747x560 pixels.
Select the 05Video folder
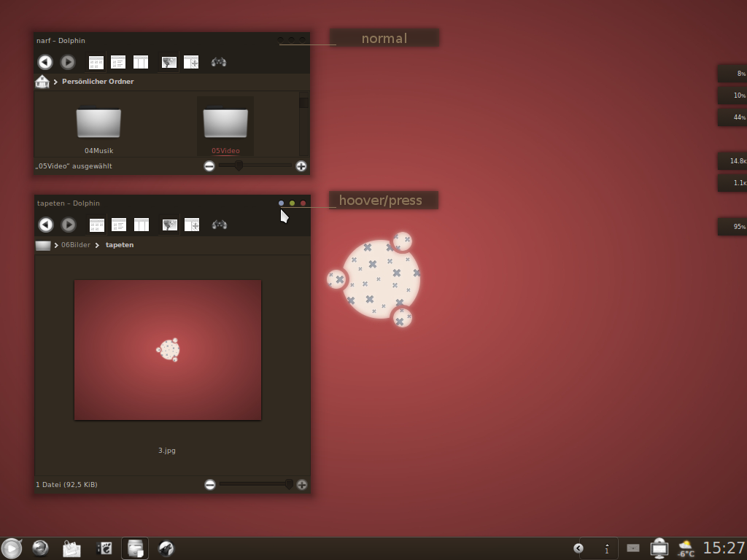pos(225,127)
